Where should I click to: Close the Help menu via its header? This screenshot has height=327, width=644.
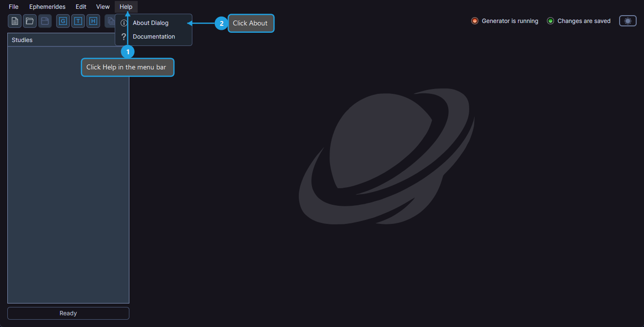point(126,7)
